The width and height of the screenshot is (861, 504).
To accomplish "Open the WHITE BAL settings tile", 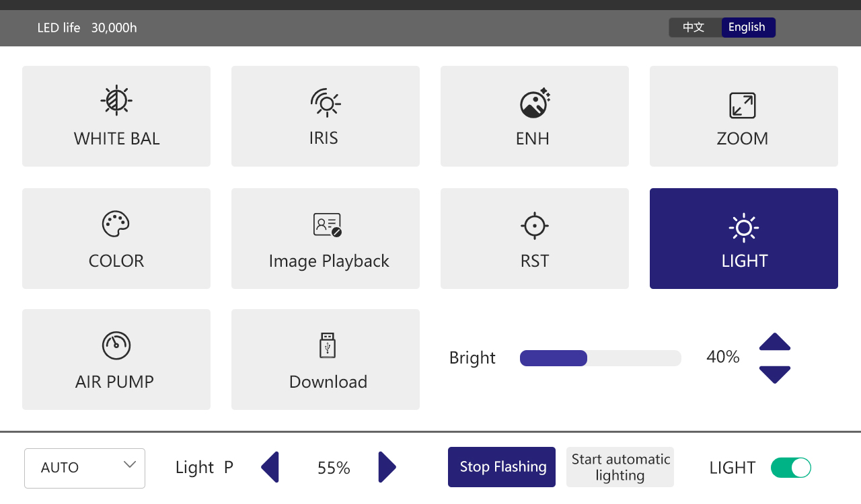I will click(116, 116).
